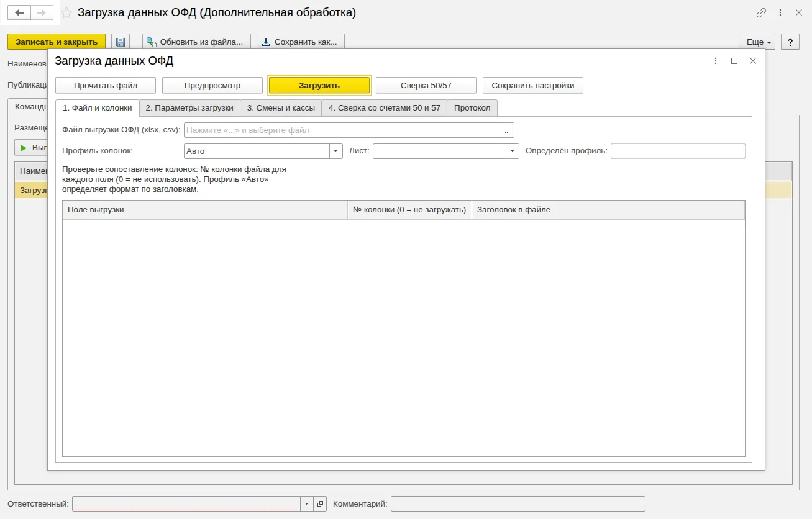Focus the Комментарий input field

point(518,503)
